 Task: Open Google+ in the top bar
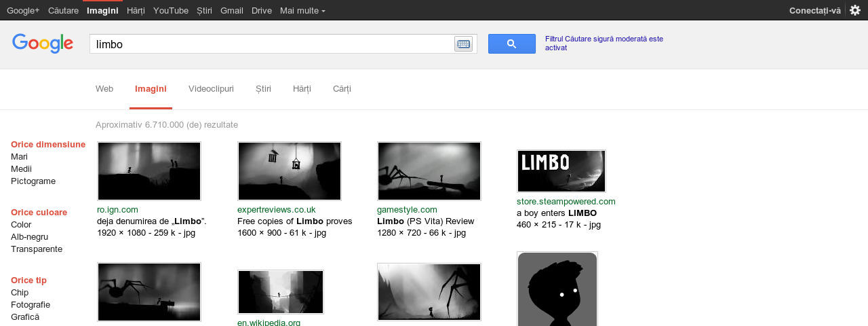[x=23, y=10]
